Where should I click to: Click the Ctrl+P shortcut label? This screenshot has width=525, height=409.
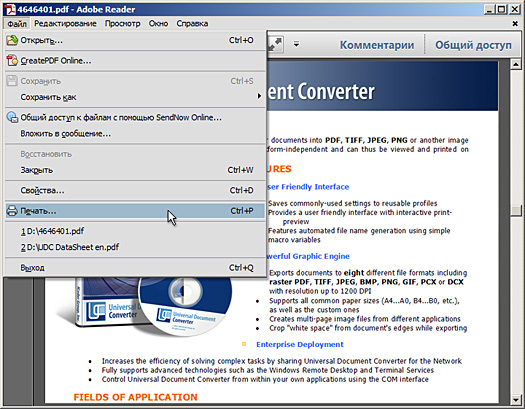point(242,211)
